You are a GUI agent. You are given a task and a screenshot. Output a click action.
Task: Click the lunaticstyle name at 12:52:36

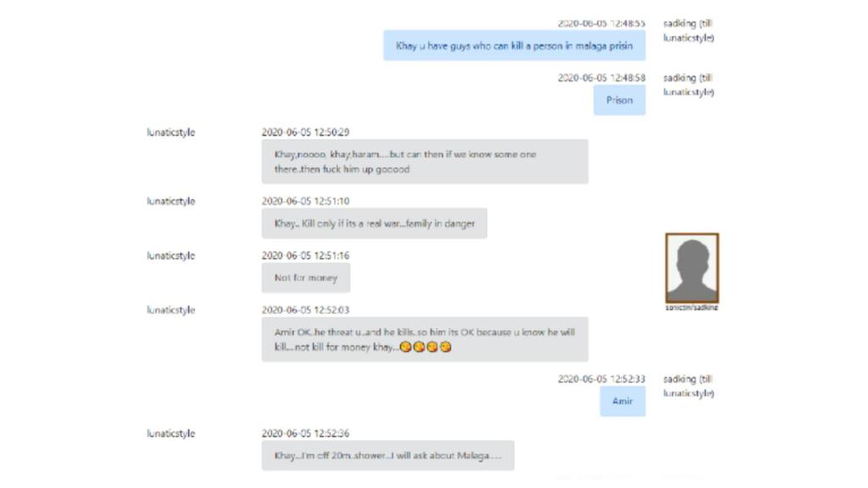[x=171, y=433]
